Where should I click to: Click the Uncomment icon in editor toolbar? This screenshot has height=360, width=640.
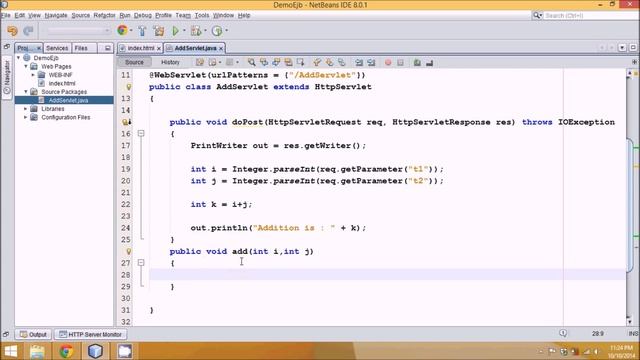pos(429,62)
